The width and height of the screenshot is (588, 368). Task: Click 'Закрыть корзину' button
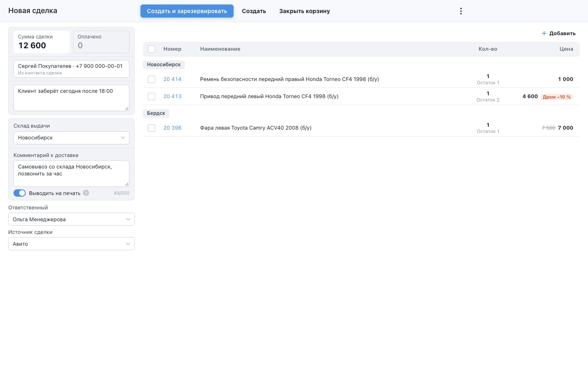305,11
